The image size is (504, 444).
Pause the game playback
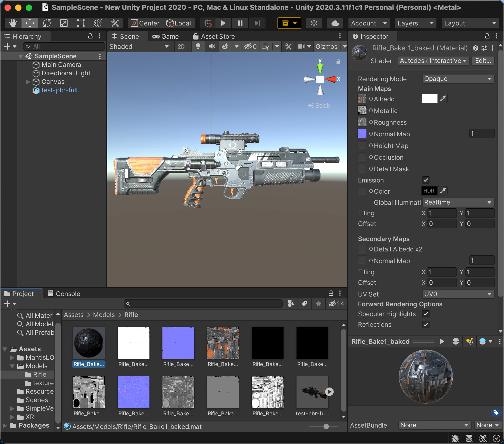[x=240, y=23]
